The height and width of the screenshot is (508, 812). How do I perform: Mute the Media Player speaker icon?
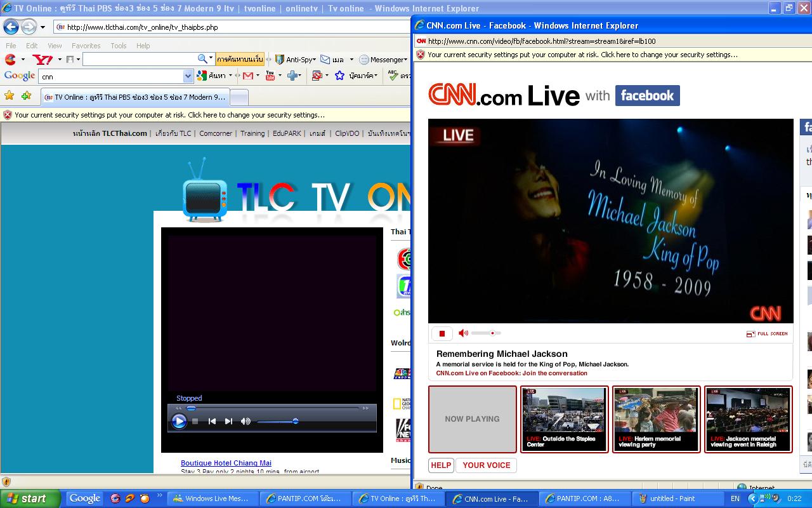click(246, 421)
